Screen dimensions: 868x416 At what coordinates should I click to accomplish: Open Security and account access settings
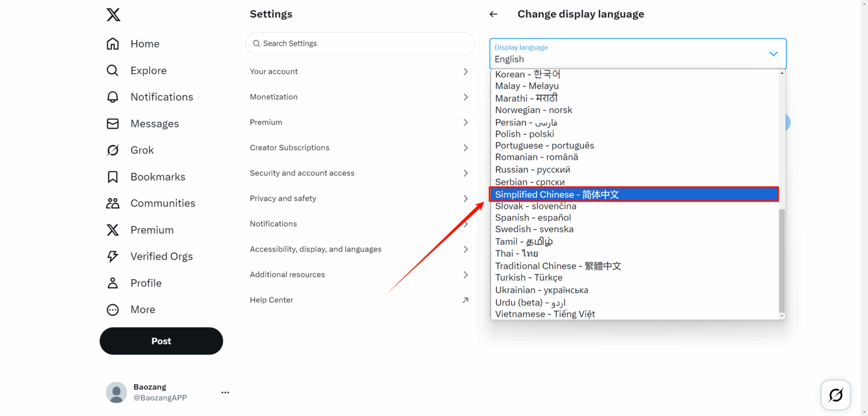359,173
